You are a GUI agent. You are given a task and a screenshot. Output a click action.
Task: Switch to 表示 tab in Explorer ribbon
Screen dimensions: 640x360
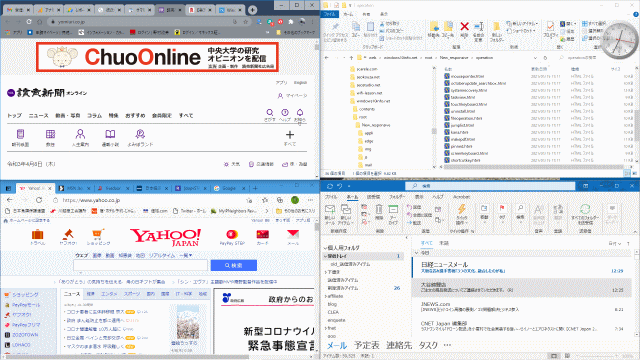point(384,14)
